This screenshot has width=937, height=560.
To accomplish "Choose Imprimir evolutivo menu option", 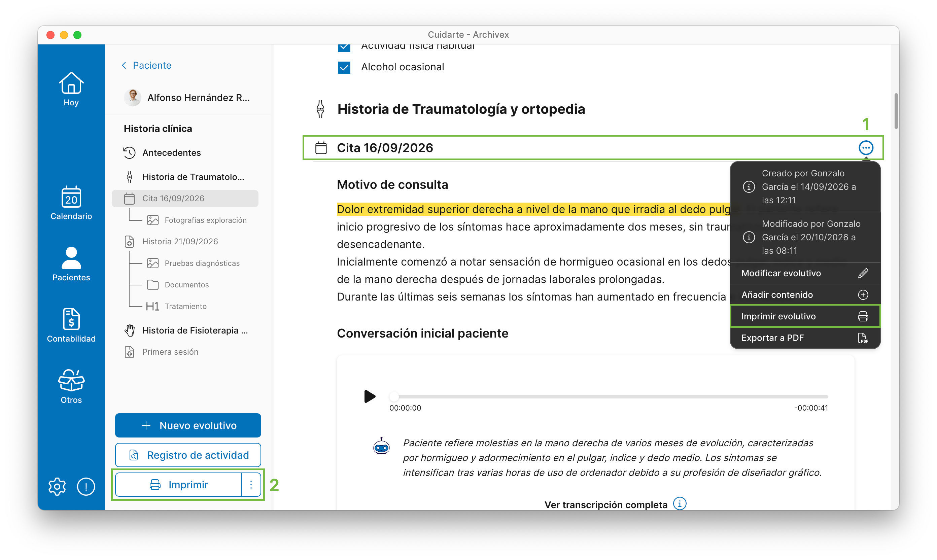I will (805, 316).
